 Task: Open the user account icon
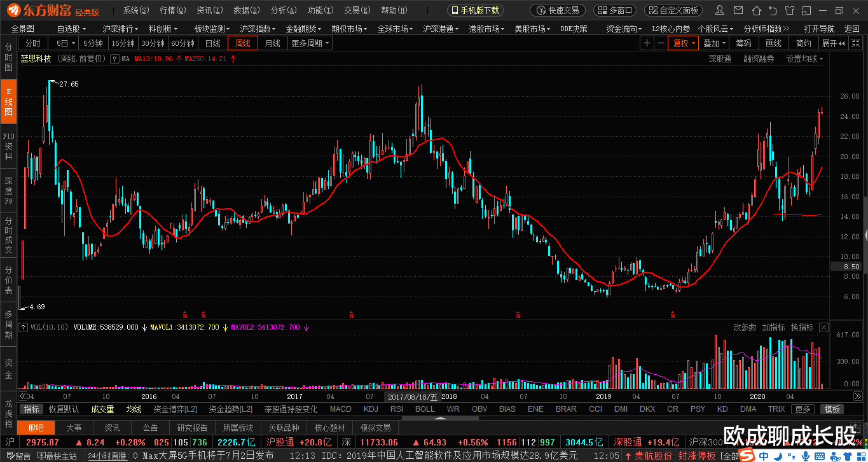tap(720, 10)
